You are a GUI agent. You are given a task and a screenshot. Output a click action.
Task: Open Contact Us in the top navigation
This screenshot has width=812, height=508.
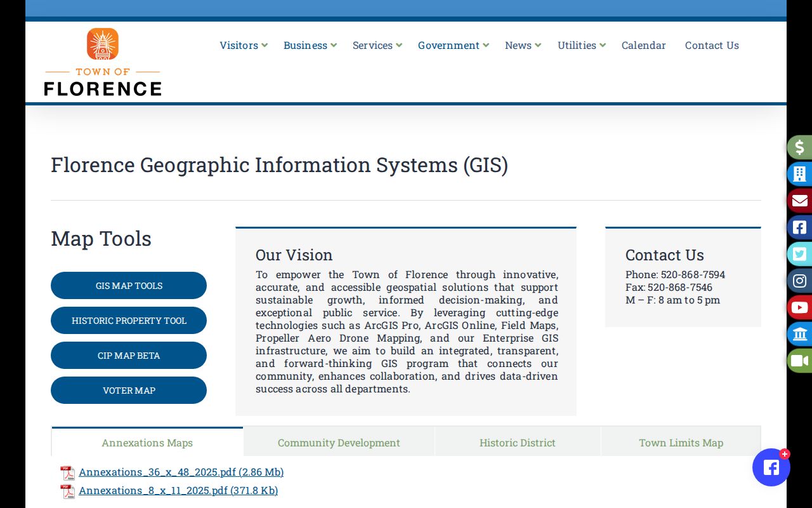(712, 45)
